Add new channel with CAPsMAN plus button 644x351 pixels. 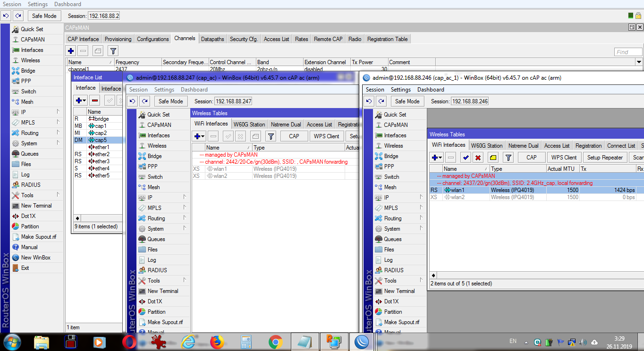[71, 51]
